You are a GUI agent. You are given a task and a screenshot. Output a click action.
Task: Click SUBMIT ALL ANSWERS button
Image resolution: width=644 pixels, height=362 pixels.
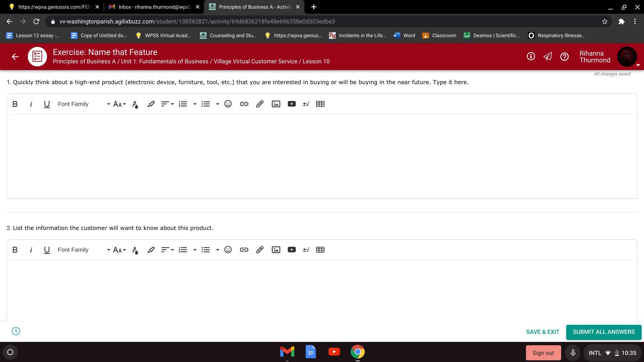pos(603,332)
